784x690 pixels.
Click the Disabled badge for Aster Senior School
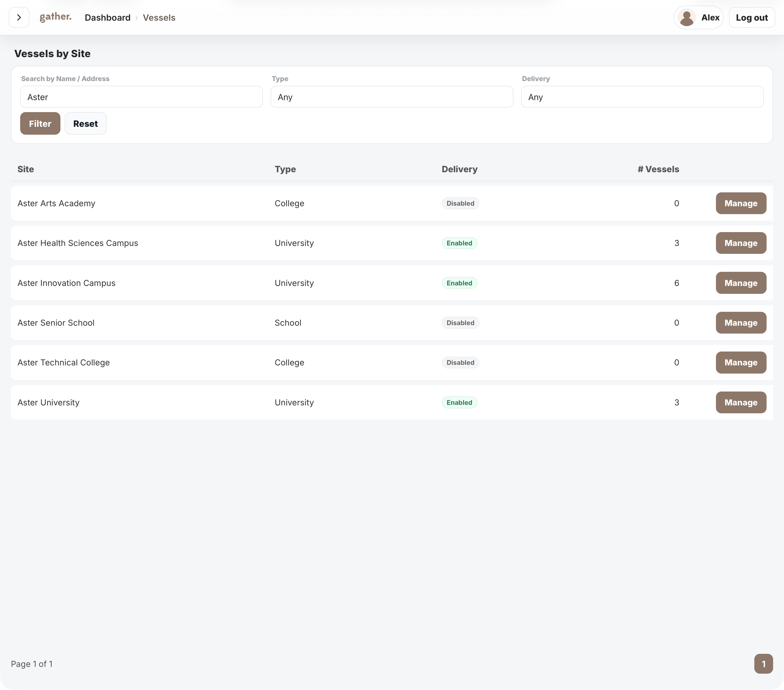pyautogui.click(x=460, y=323)
